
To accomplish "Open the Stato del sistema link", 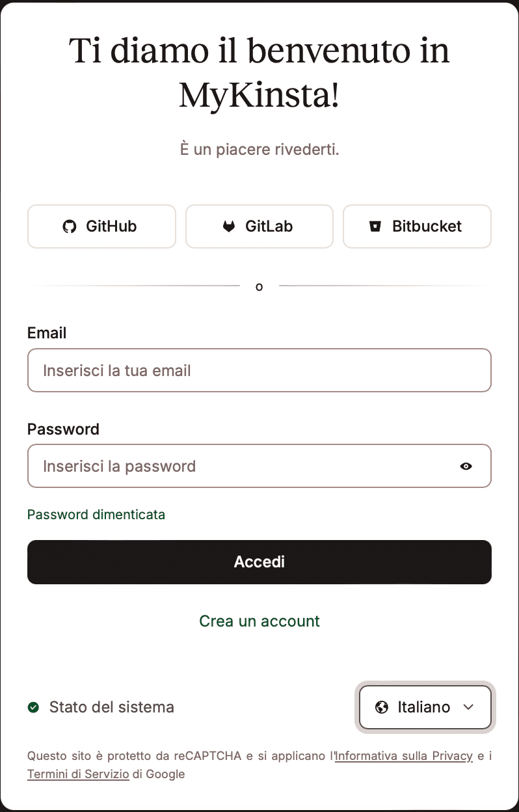I will [x=112, y=707].
